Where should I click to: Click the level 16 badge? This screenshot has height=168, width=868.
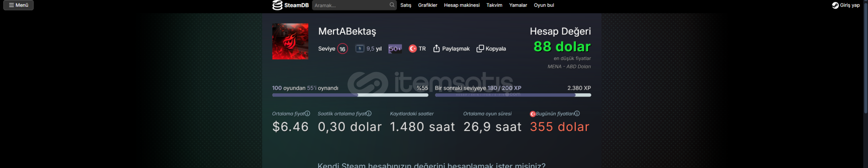(343, 49)
